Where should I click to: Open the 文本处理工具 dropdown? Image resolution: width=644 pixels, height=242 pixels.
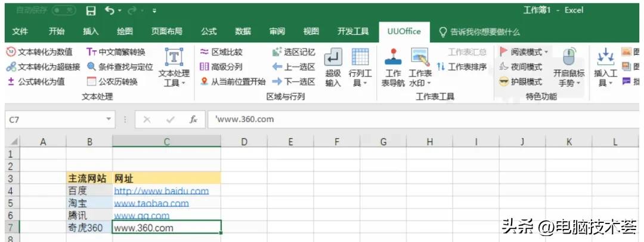point(174,67)
